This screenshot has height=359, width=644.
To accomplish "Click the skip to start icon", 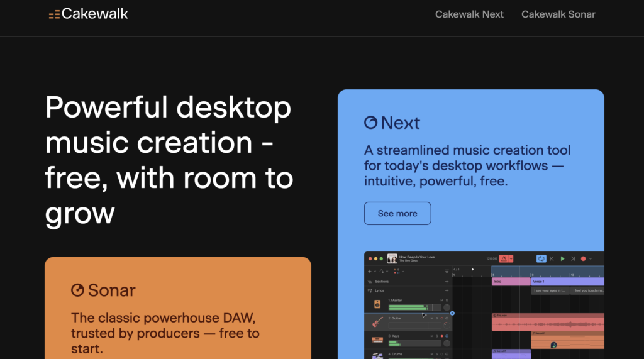I will pos(552,258).
